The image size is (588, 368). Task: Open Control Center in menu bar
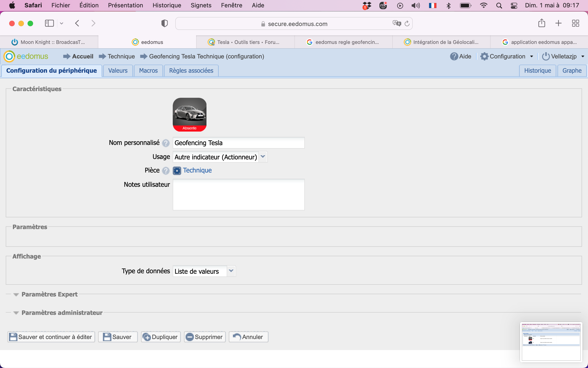(x=514, y=5)
